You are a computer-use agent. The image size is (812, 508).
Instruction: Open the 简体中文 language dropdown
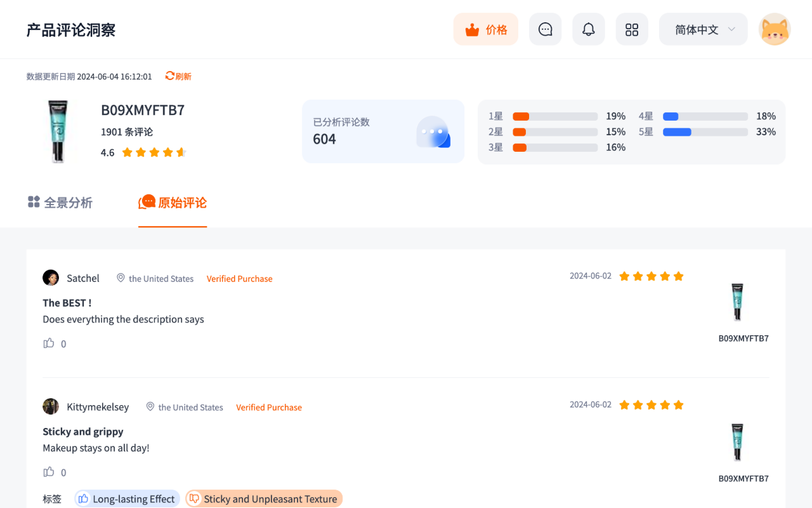(702, 29)
